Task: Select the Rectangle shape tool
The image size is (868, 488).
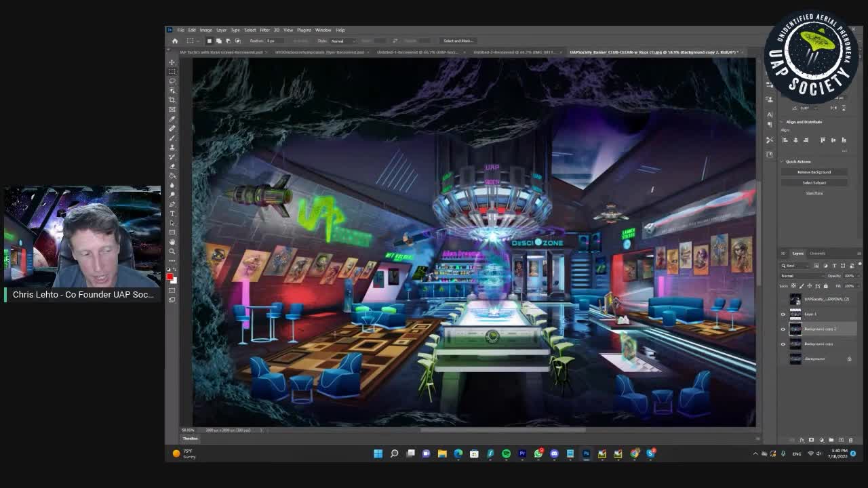Action: pos(172,232)
